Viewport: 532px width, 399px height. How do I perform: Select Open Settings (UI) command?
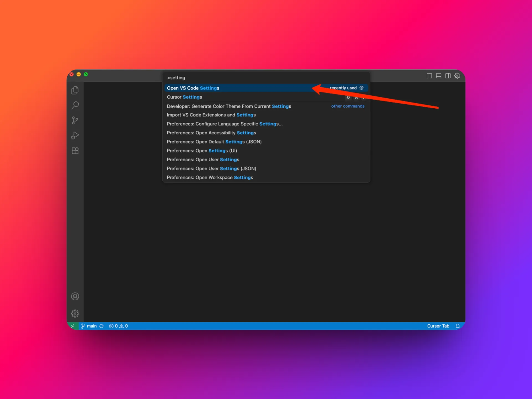266,150
